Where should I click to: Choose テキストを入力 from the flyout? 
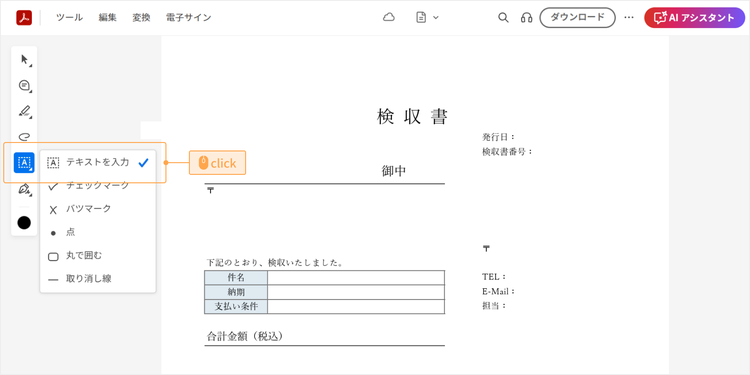pos(98,163)
